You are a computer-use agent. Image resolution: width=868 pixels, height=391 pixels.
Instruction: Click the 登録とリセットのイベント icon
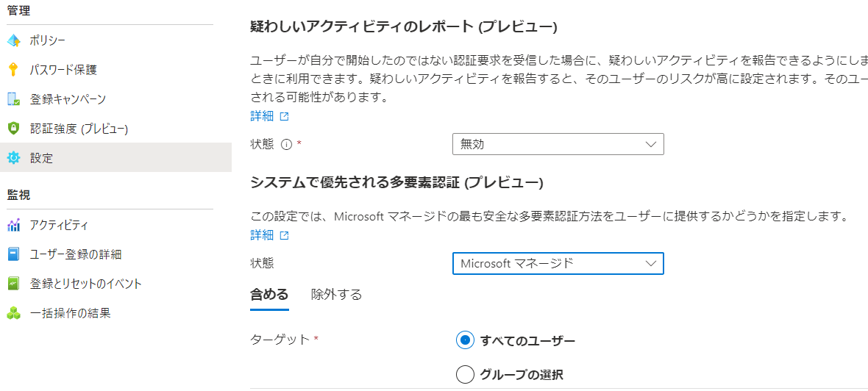(13, 284)
